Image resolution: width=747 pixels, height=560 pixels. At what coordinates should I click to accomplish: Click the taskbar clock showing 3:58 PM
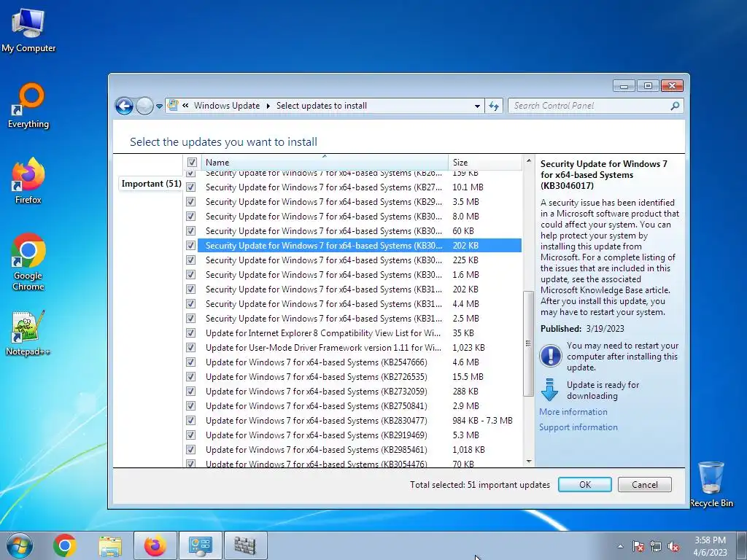pos(710,546)
